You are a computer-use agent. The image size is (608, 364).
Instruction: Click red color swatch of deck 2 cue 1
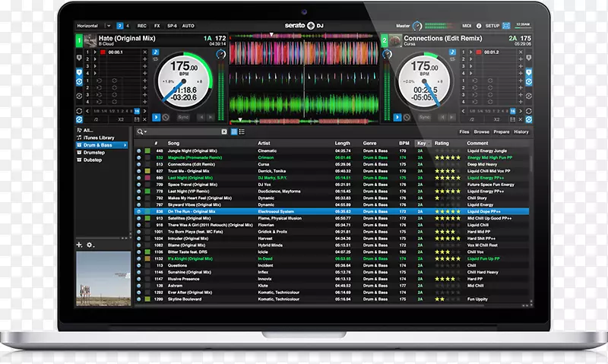coord(479,52)
